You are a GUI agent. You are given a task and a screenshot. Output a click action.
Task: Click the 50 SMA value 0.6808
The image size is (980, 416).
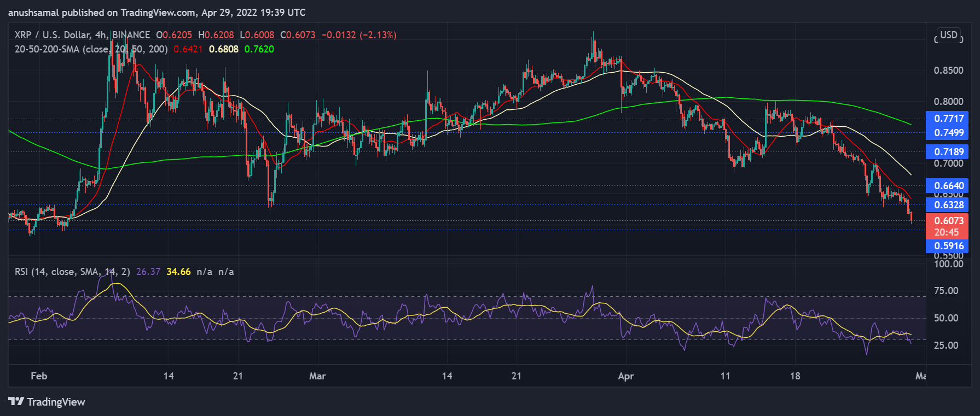(x=224, y=49)
